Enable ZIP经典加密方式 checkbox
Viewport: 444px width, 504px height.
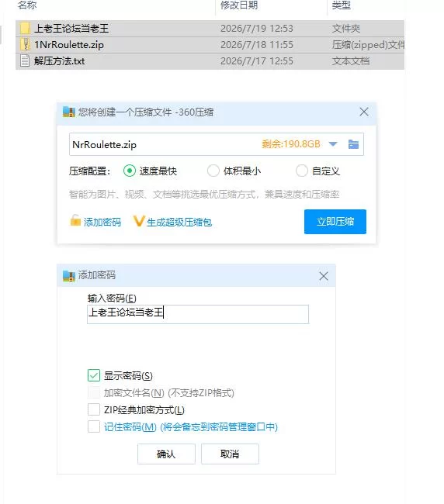pos(94,409)
